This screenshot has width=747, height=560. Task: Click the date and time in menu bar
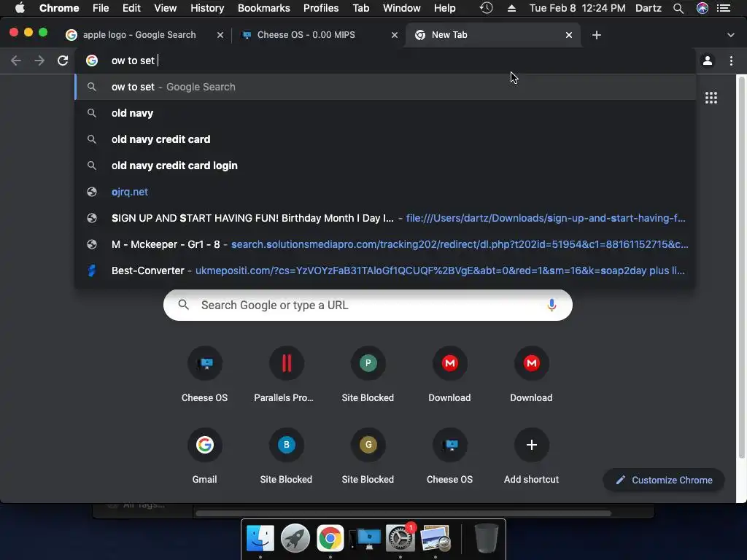(x=577, y=8)
